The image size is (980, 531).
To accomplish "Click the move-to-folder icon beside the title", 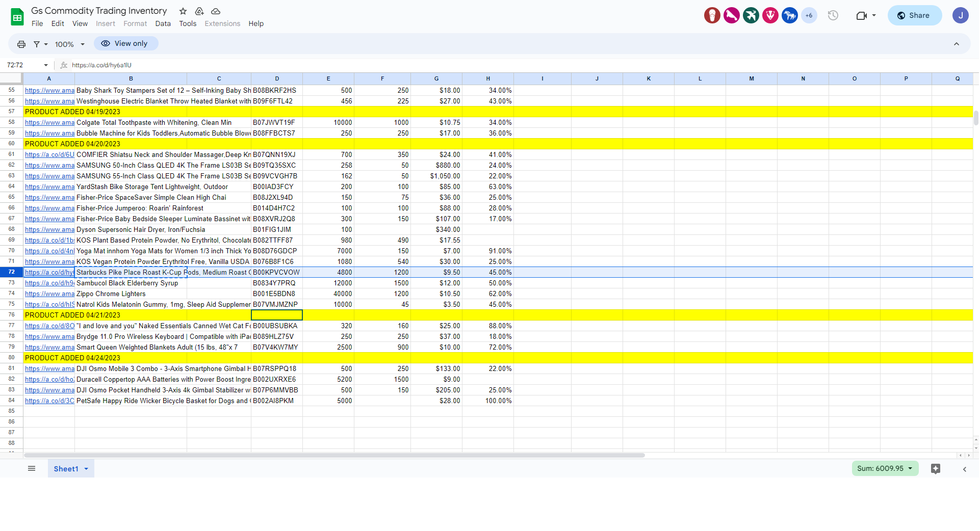I will 199,11.
